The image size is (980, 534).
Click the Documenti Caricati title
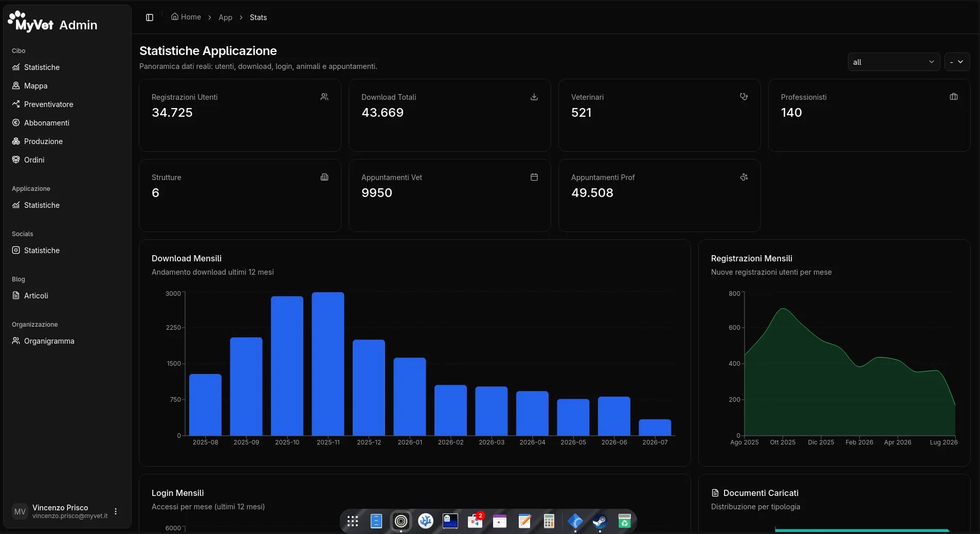(761, 493)
